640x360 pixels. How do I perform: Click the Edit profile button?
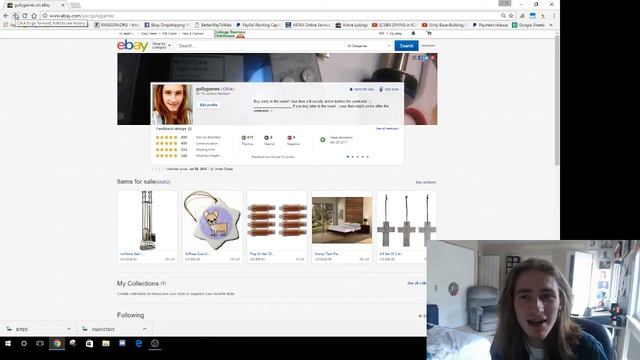coord(208,105)
